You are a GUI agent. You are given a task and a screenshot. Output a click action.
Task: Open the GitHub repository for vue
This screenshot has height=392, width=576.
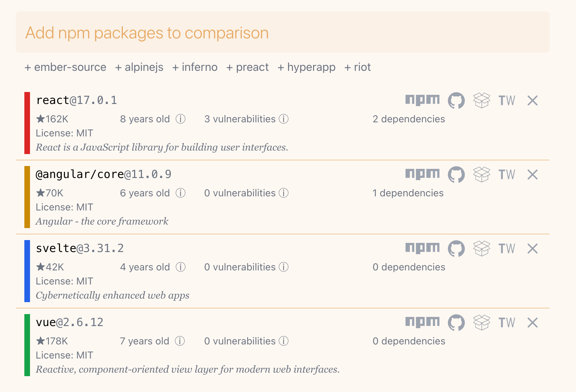(456, 323)
